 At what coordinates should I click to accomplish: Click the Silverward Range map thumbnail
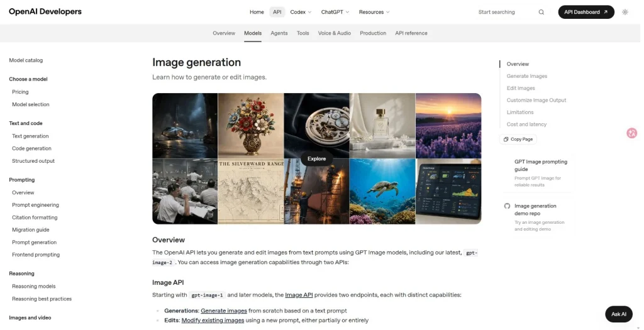[x=251, y=191]
